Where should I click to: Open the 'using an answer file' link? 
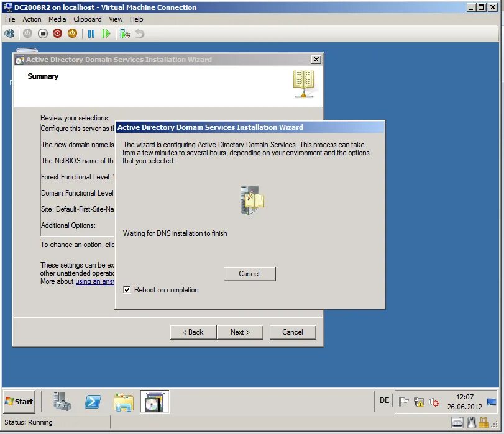point(95,281)
